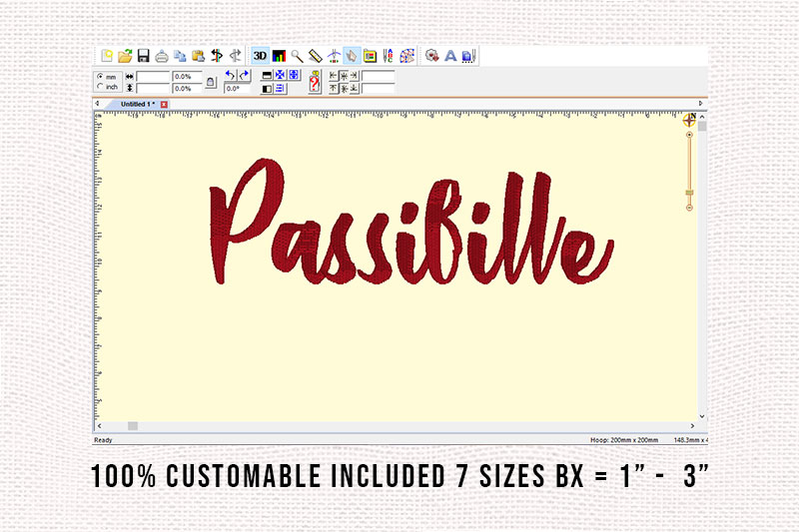Toggle the 3D stitch view
The width and height of the screenshot is (799, 532).
point(260,56)
